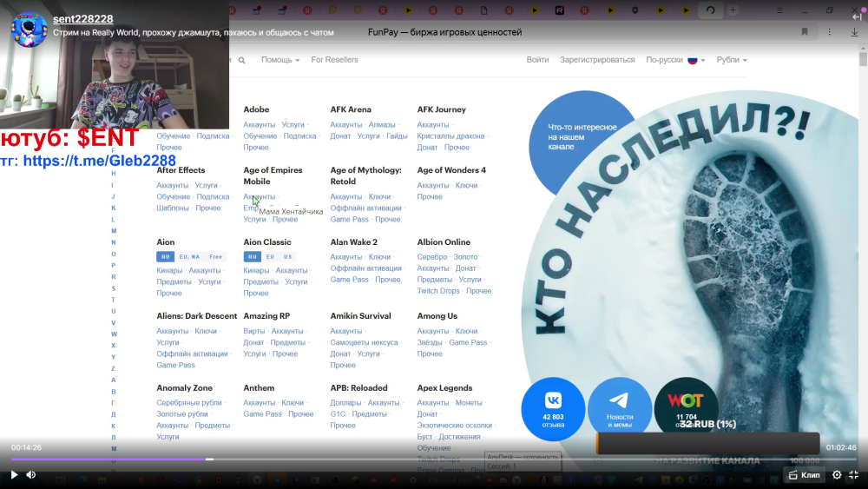Expand the По-русски language dropdown
Image resolution: width=868 pixels, height=489 pixels.
pyautogui.click(x=675, y=60)
